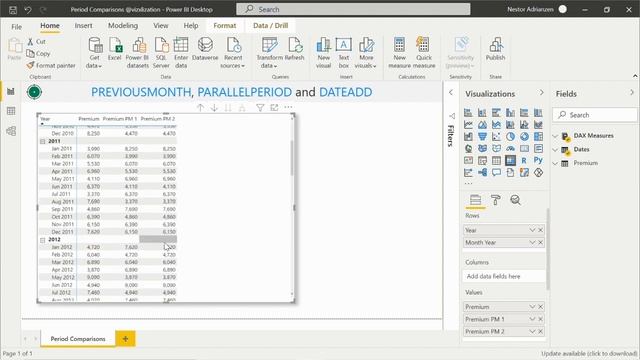The width and height of the screenshot is (640, 360).
Task: Click the Fields pane Search box
Action: (595, 115)
